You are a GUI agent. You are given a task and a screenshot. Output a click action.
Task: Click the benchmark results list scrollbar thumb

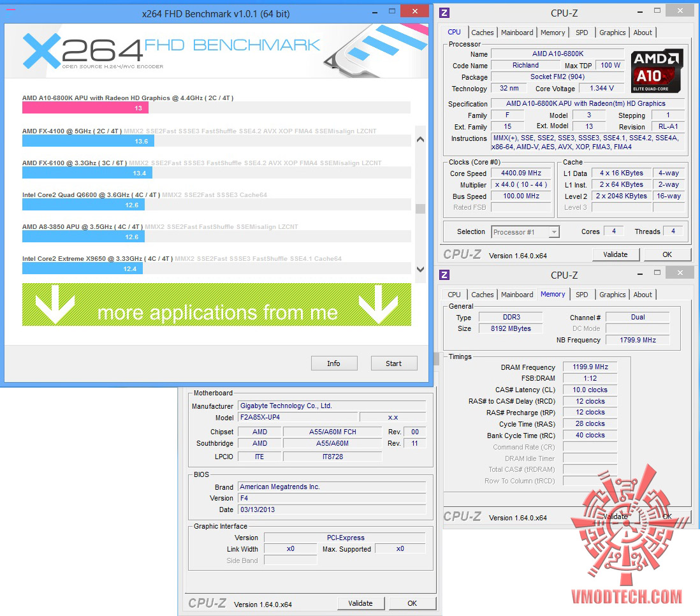tap(420, 209)
